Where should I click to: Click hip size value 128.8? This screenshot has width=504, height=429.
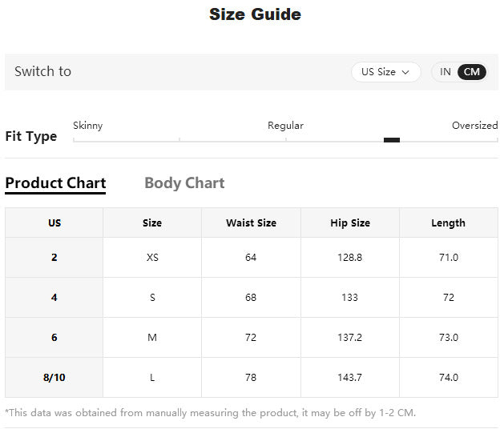tap(350, 258)
